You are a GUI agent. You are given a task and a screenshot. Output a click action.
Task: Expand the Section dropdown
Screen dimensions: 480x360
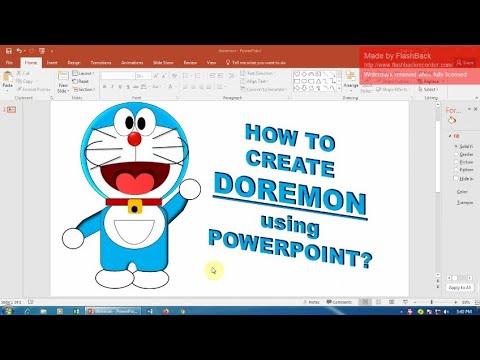[84, 89]
